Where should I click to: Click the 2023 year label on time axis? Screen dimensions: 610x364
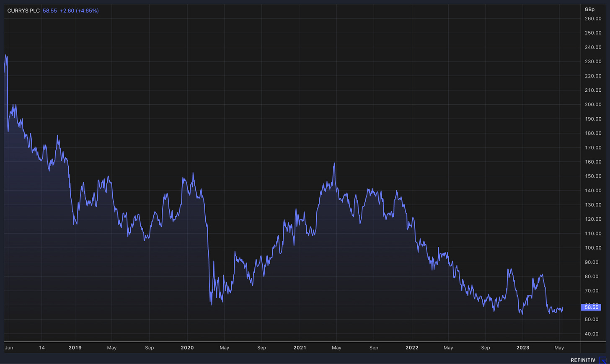point(523,348)
